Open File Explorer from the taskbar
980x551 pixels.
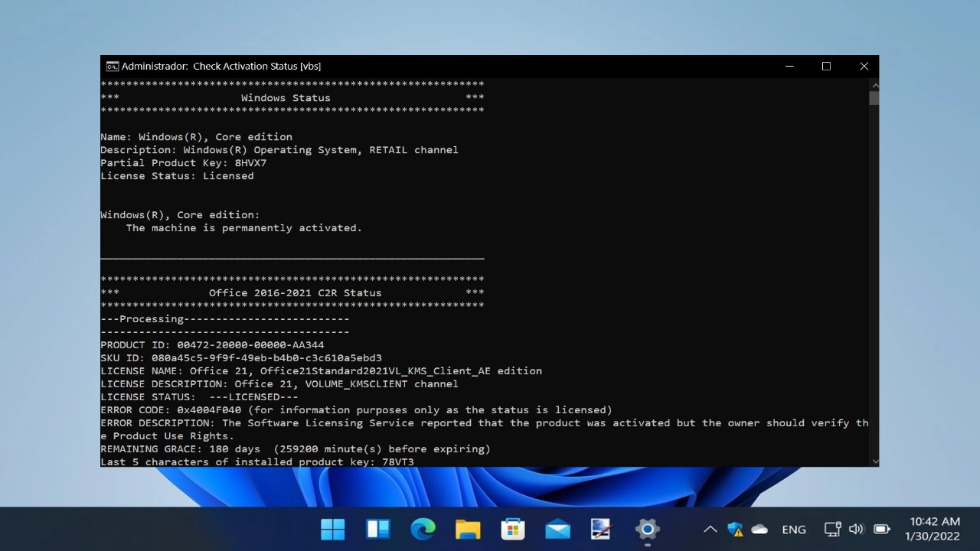coord(468,529)
